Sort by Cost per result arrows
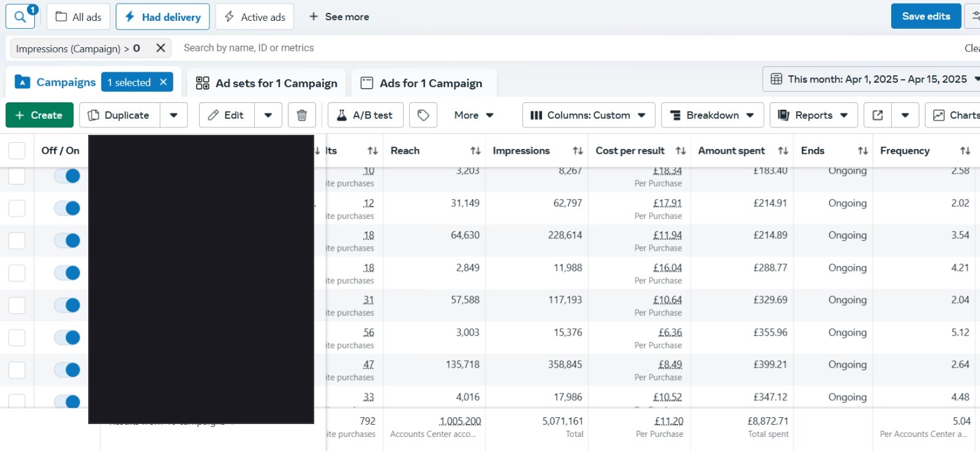 click(680, 151)
